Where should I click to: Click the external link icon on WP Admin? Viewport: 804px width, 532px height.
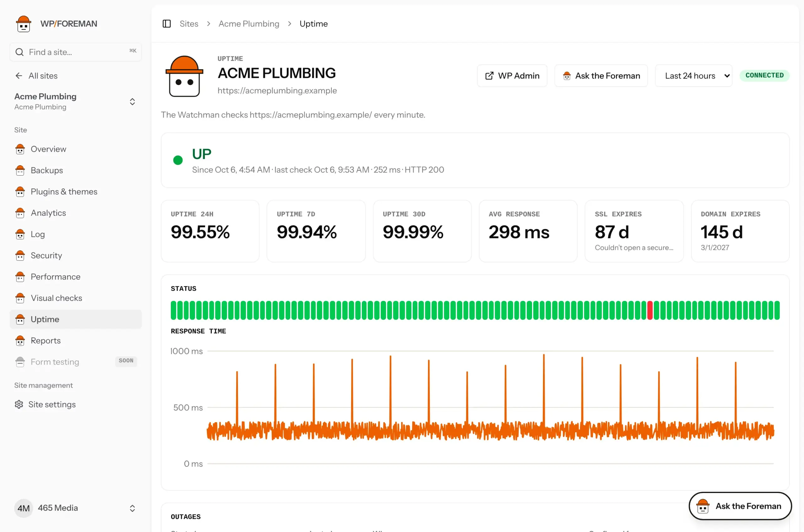click(x=489, y=76)
